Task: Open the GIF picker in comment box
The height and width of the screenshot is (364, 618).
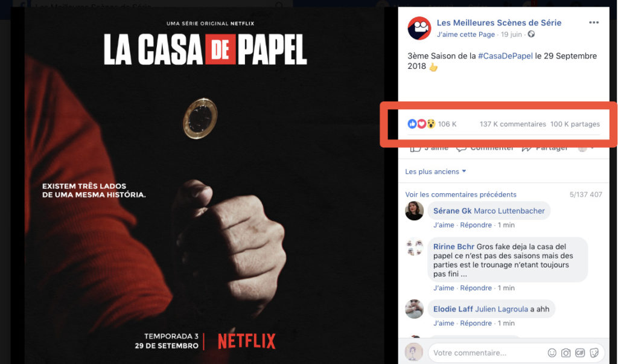Action: coord(580,353)
